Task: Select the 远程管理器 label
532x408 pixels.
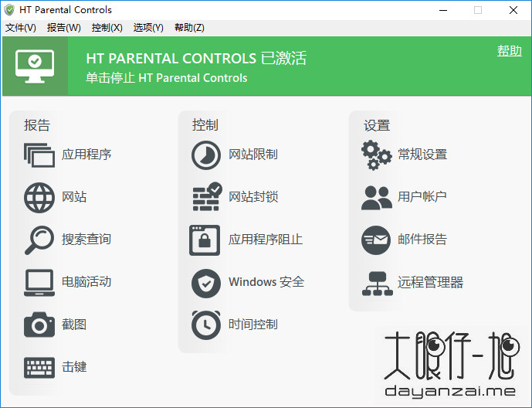Action: [431, 282]
